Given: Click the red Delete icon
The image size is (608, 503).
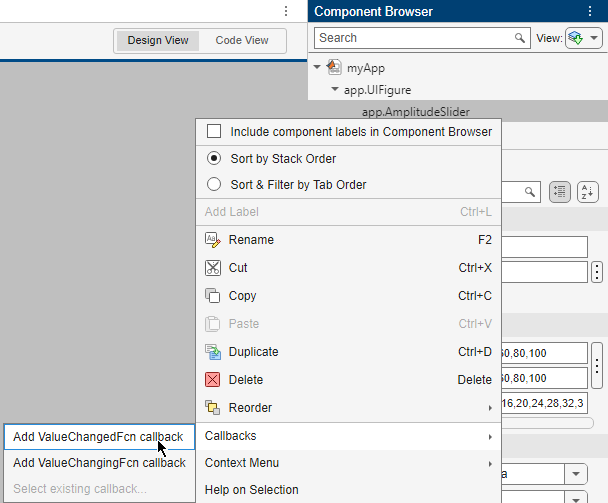Looking at the screenshot, I should coord(212,380).
